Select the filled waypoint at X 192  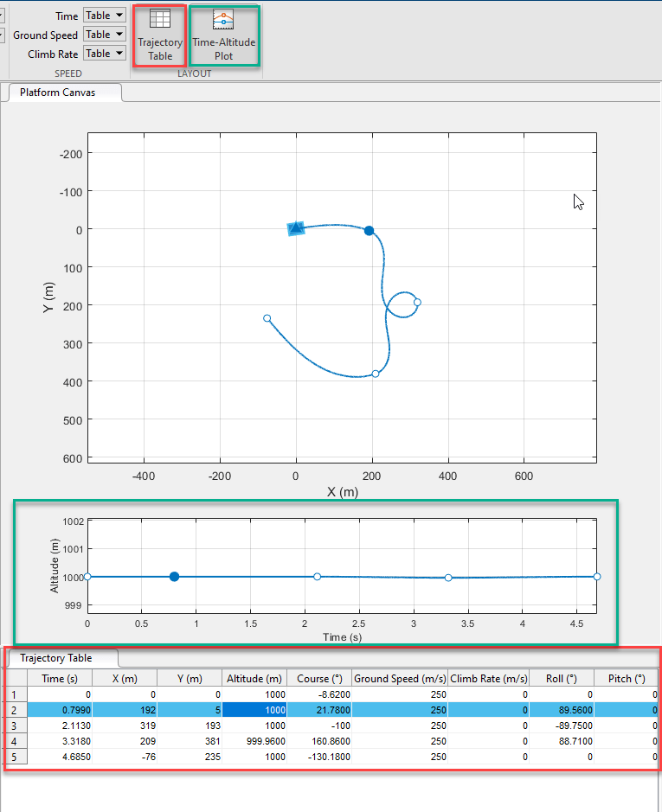tap(369, 230)
